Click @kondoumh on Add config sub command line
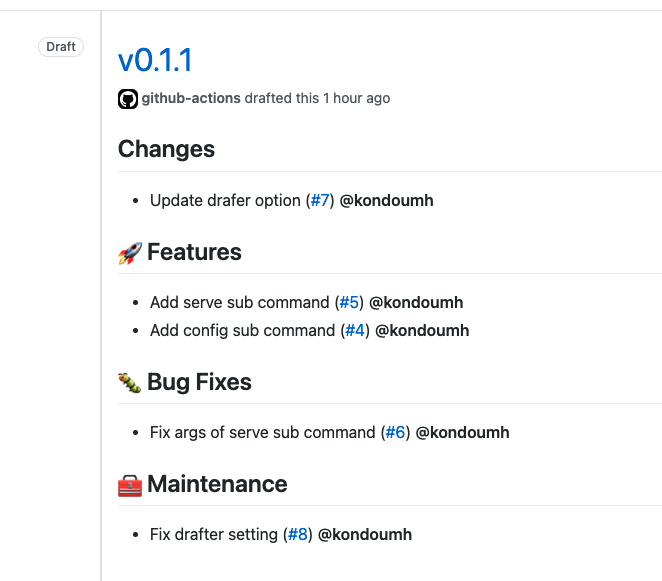Screen dimensions: 662x581 (x=422, y=331)
